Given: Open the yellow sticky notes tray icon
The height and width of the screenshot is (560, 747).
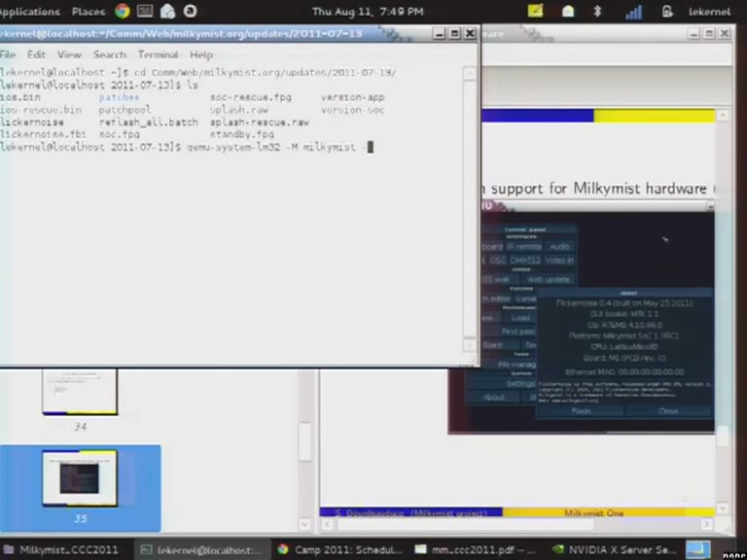Looking at the screenshot, I should coord(535,11).
